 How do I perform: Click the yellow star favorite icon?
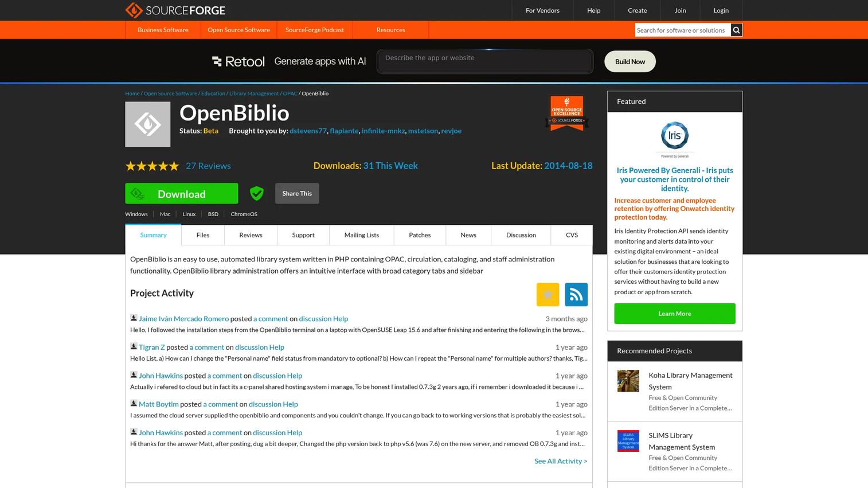point(548,295)
